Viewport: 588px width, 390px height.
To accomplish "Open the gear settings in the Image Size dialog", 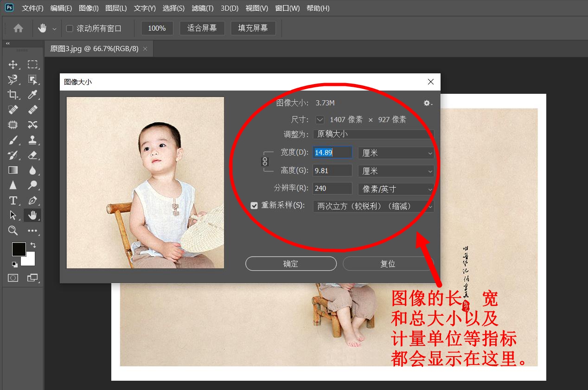I will pyautogui.click(x=426, y=103).
